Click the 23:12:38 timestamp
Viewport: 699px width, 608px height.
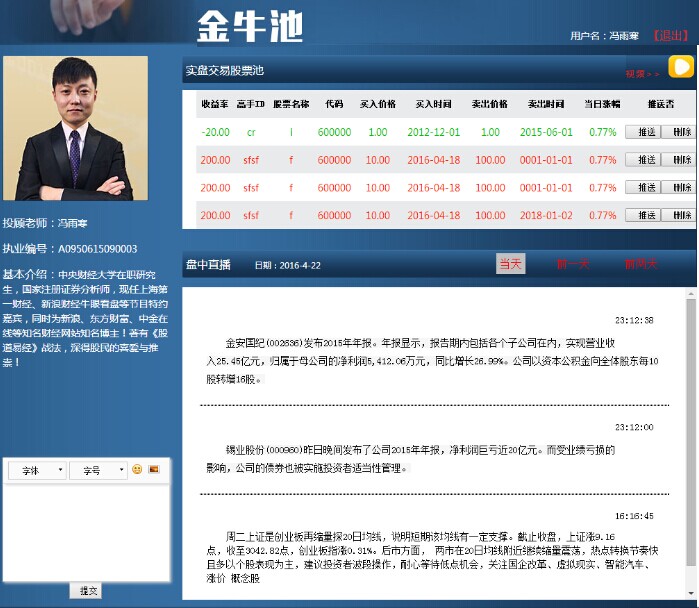[634, 320]
